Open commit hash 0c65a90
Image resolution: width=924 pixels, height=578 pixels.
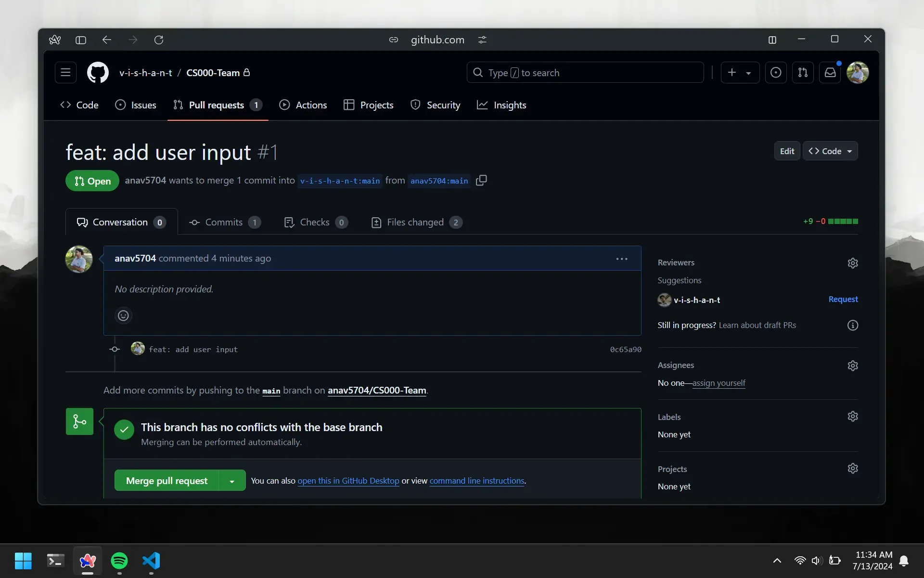(626, 349)
